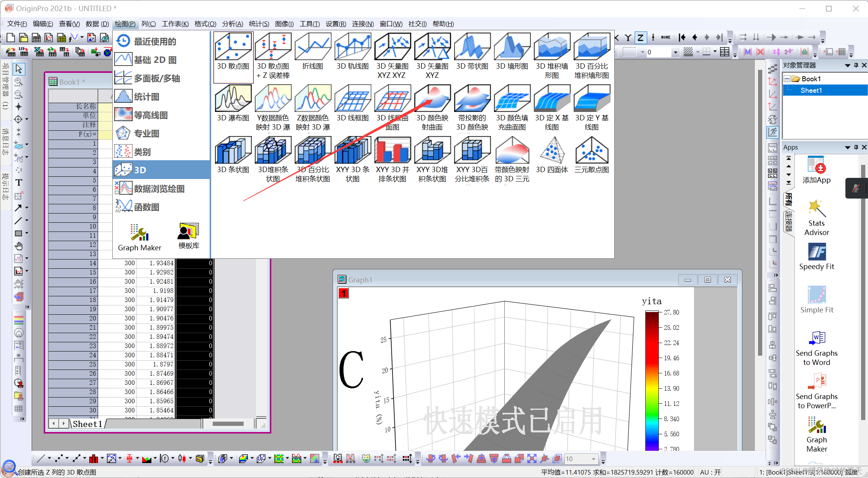868x478 pixels.
Task: Open the Apps panel dropdown arrow
Action: (847, 147)
